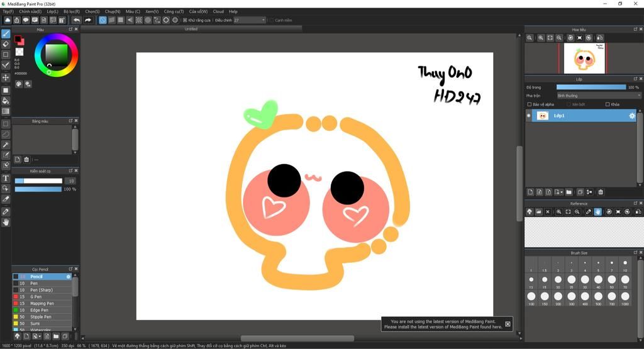The height and width of the screenshot is (349, 644).
Task: Toggle the Cạnh mềm checkbox
Action: pyautogui.click(x=271, y=20)
